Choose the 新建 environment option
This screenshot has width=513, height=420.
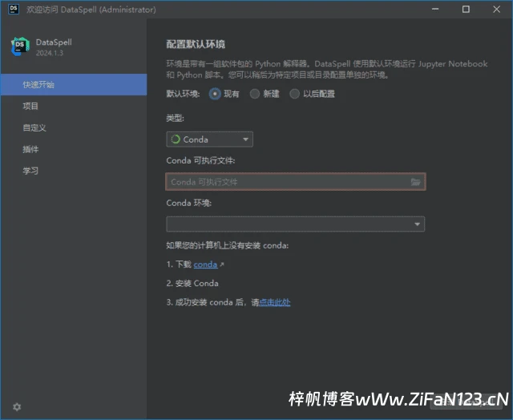point(255,94)
